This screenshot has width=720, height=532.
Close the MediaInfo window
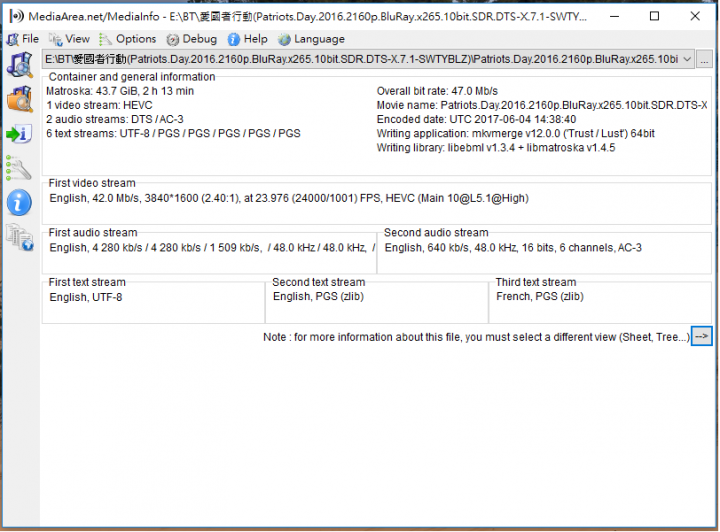click(x=695, y=17)
